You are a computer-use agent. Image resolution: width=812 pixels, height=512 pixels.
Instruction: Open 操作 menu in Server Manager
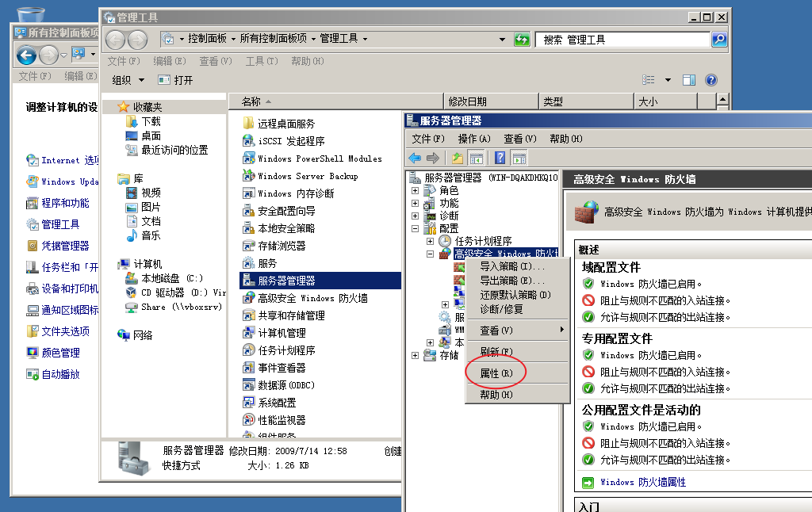pos(474,139)
